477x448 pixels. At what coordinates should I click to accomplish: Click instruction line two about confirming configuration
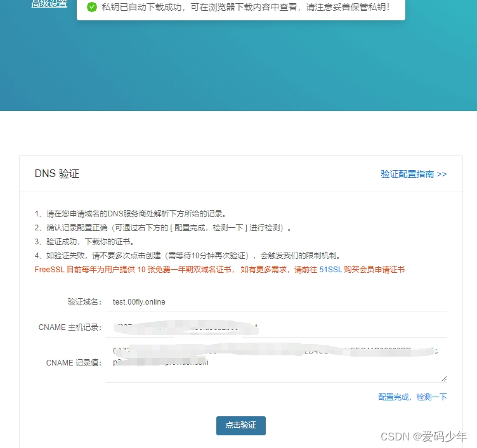click(x=164, y=228)
